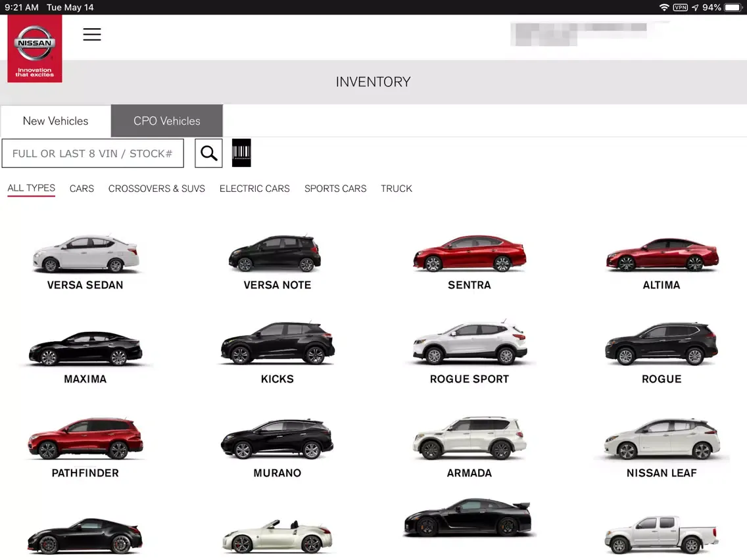
Task: Select the white Rogue Sport image
Action: 470,342
